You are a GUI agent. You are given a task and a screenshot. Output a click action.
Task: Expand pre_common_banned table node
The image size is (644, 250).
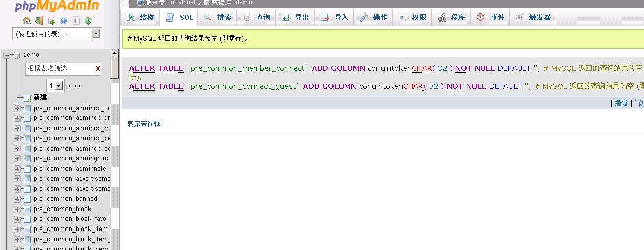click(x=17, y=199)
